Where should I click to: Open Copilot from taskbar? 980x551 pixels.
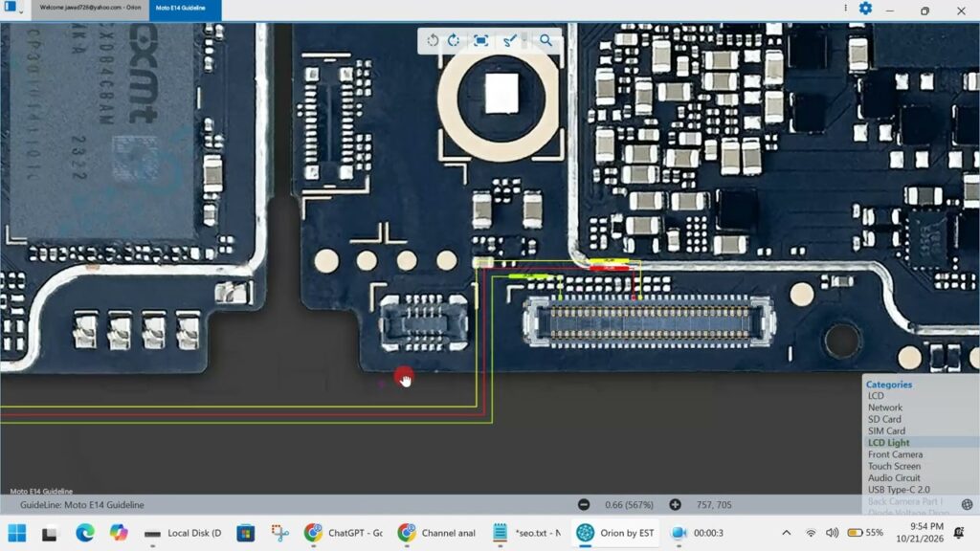point(118,533)
